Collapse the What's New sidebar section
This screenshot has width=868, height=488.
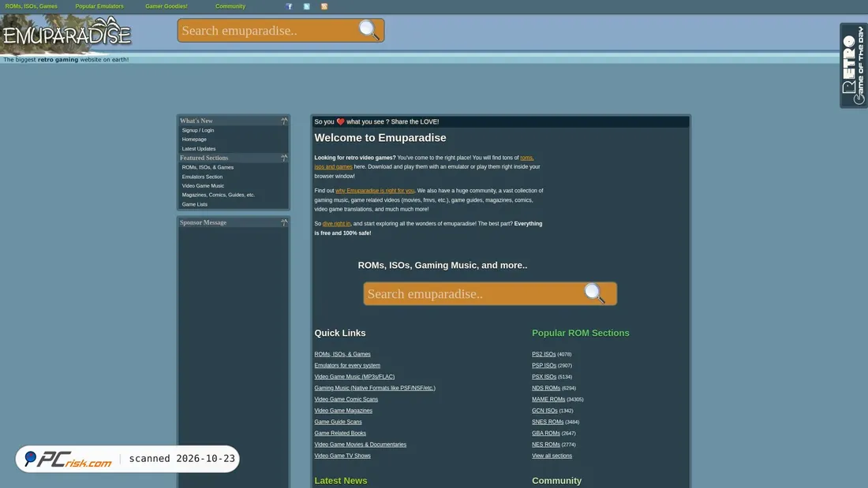coord(284,121)
